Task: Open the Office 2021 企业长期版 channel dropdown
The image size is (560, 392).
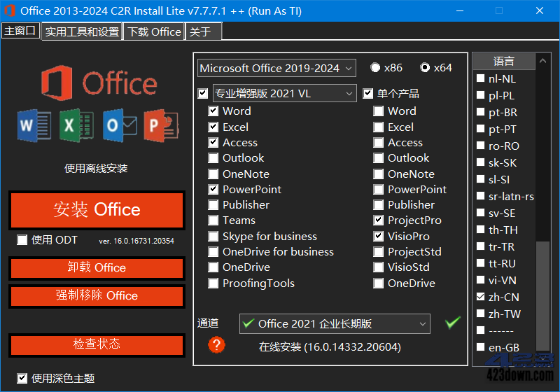Action: click(x=335, y=324)
